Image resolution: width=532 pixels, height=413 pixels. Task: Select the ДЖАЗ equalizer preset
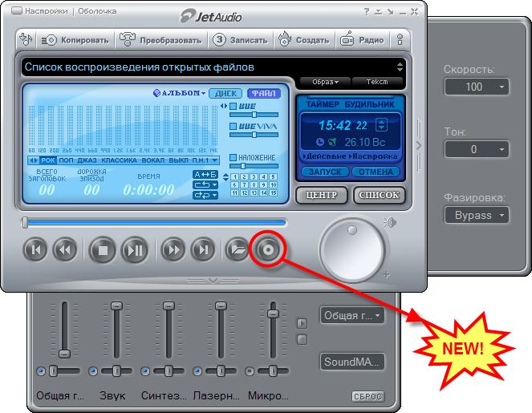[x=87, y=160]
